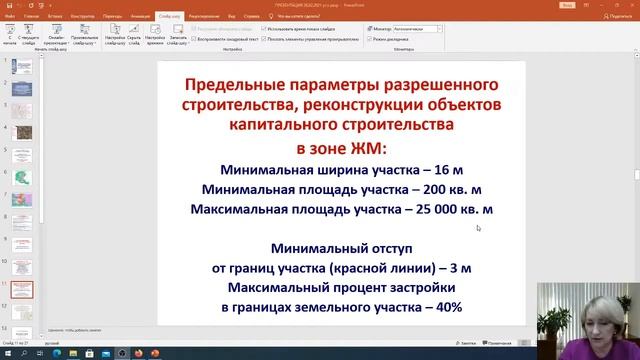The width and height of the screenshot is (640, 360).
Task: Click PowerPoint icon in taskbar
Action: [x=155, y=353]
